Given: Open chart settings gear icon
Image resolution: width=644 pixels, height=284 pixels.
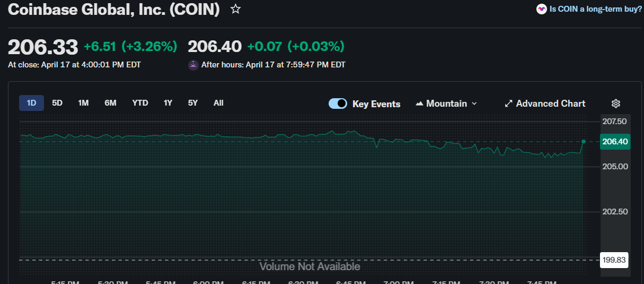Looking at the screenshot, I should tap(616, 104).
